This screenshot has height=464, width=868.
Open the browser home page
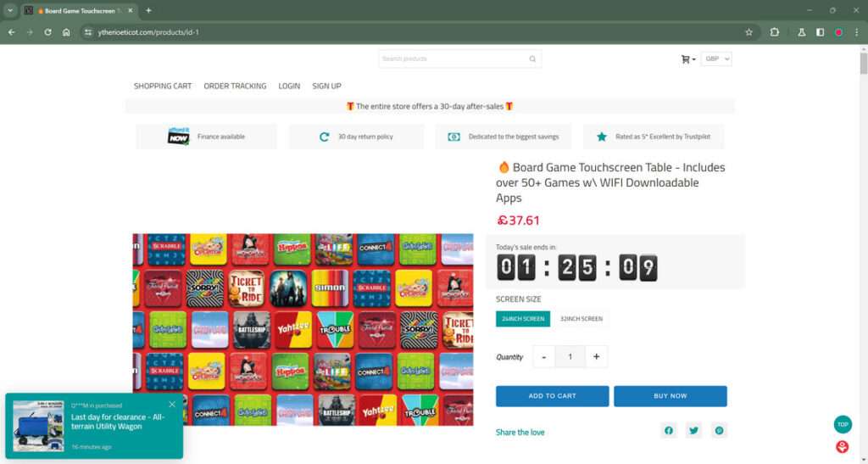pyautogui.click(x=66, y=32)
